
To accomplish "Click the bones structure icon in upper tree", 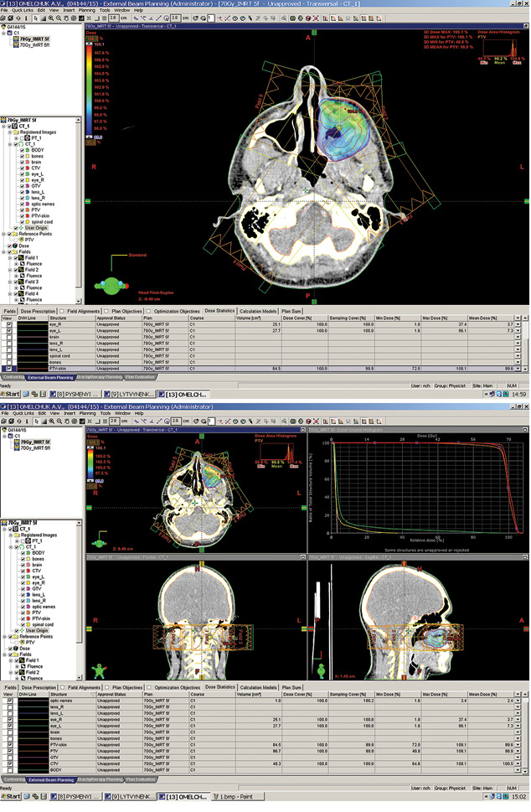I will [x=28, y=156].
